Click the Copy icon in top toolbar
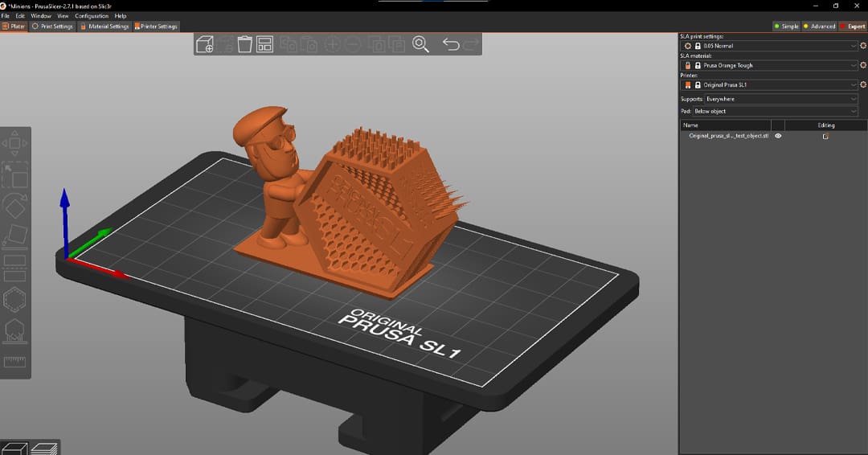The height and width of the screenshot is (455, 868). tap(288, 44)
